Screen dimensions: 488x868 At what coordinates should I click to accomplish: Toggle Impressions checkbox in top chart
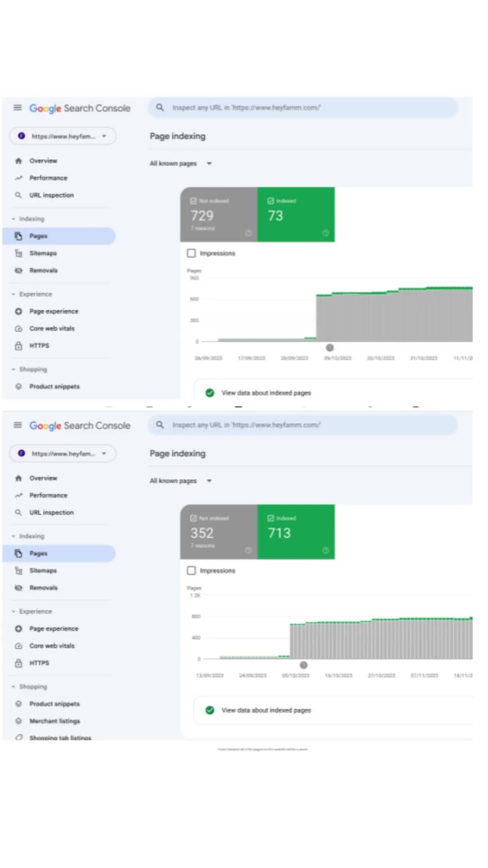pos(191,253)
